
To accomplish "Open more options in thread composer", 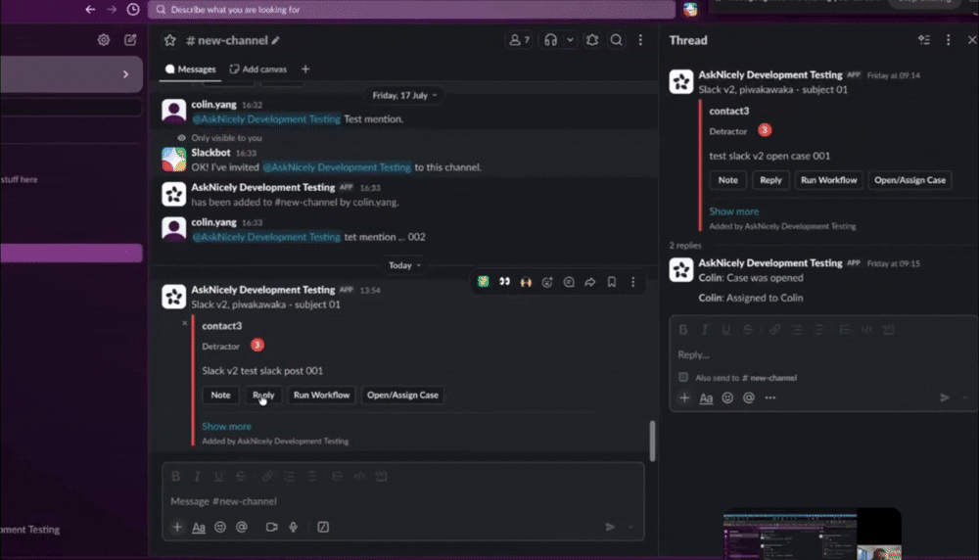I will (770, 397).
